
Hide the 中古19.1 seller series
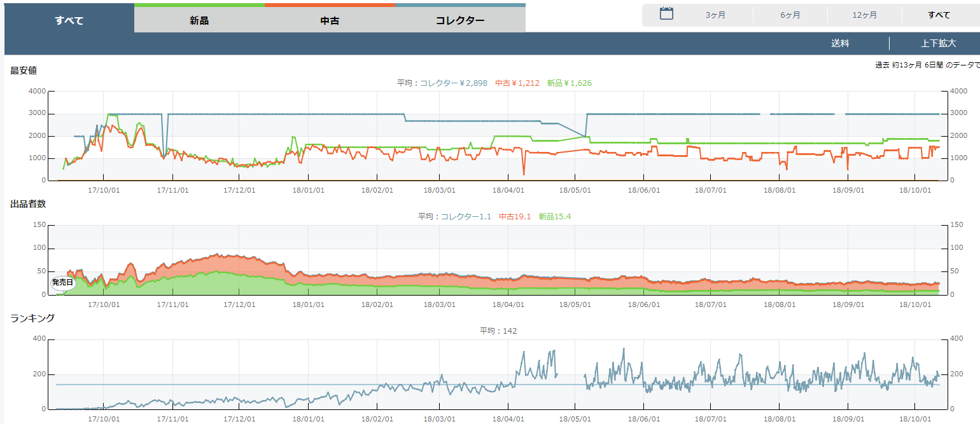[x=515, y=217]
